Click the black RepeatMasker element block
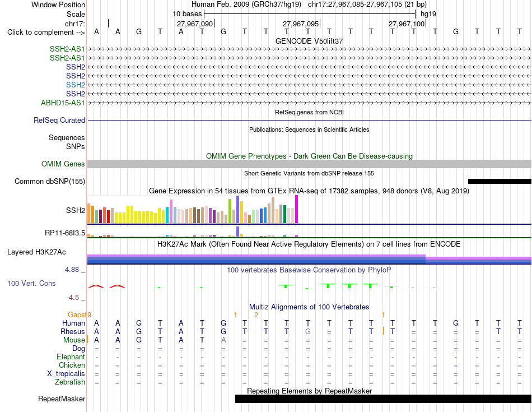Image resolution: width=532 pixels, height=412 pixels. (383, 399)
